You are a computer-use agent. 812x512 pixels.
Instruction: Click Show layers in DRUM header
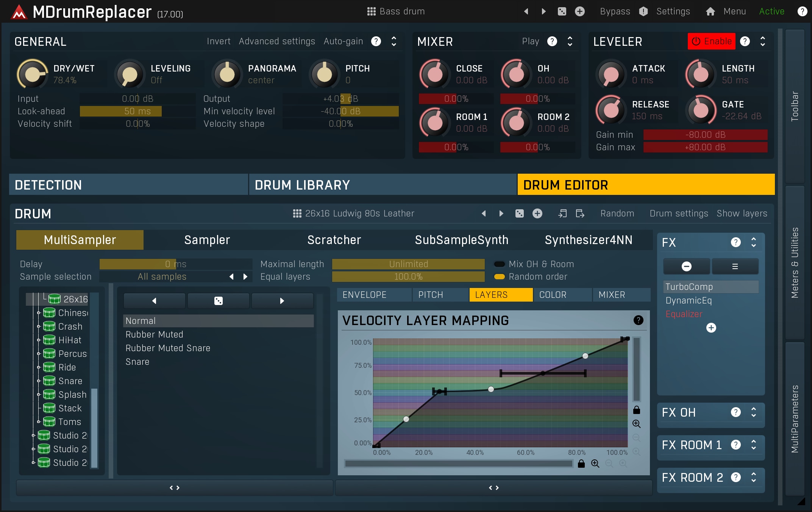[x=742, y=213]
